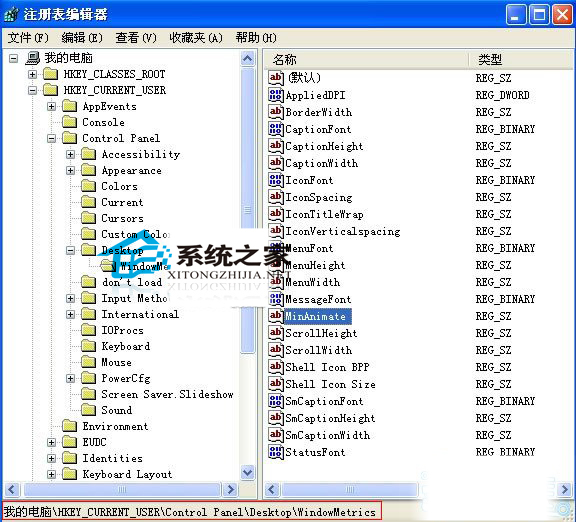Collapse the Control Panel key

click(x=52, y=138)
